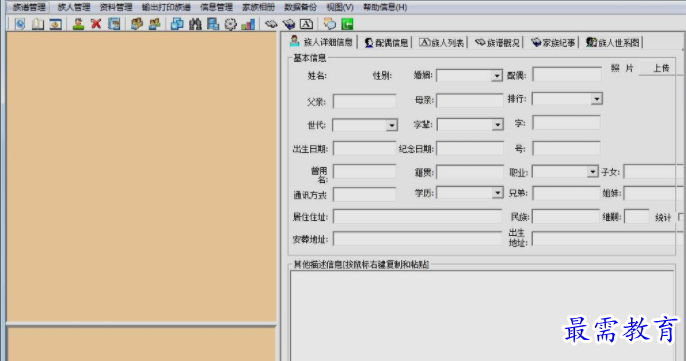This screenshot has height=361, width=686.
Task: Click the bar chart statistics icon
Action: coord(248,24)
